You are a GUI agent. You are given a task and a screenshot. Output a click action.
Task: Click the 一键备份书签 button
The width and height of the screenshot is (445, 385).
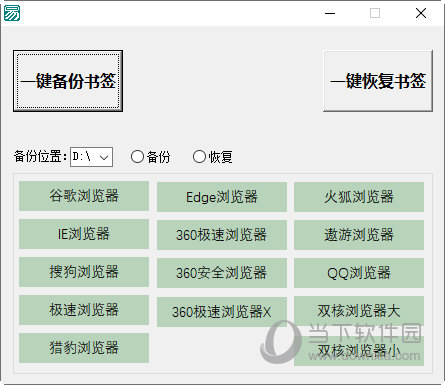(68, 81)
